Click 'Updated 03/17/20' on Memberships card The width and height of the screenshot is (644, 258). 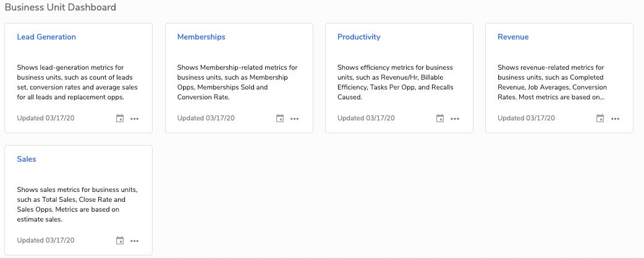pos(206,118)
